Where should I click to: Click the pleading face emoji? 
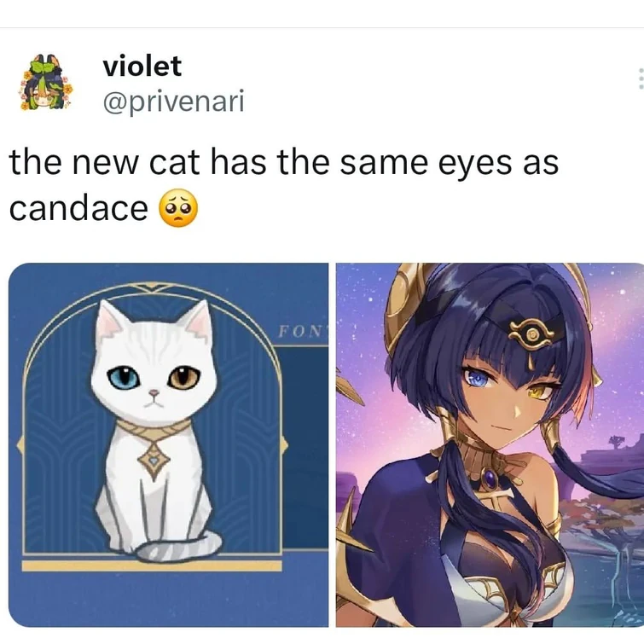pos(178,208)
